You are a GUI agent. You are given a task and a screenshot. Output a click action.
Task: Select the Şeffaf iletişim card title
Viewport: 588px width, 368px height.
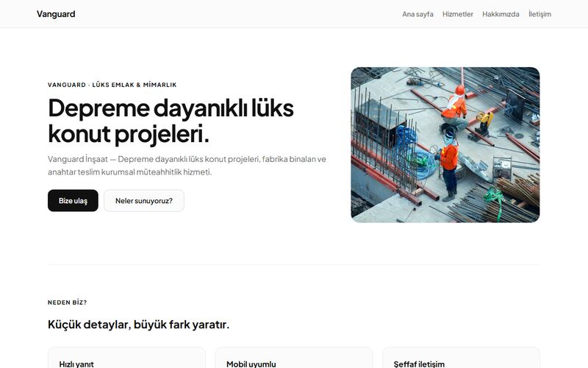[419, 364]
